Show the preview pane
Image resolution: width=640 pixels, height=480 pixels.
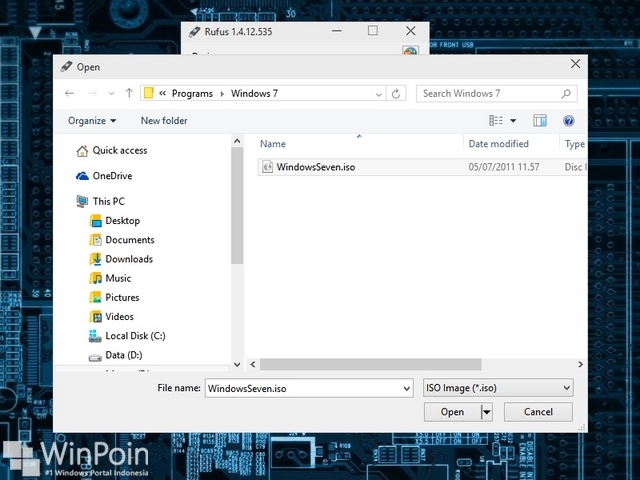pos(540,120)
